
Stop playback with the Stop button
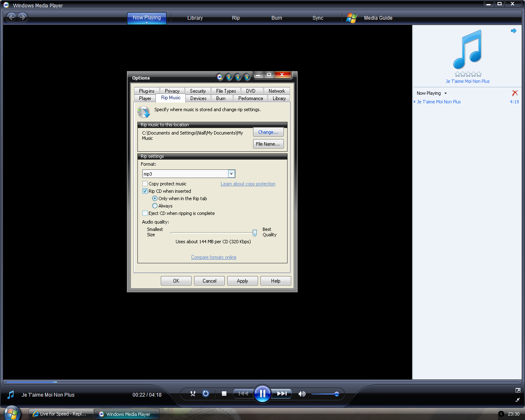coord(224,394)
